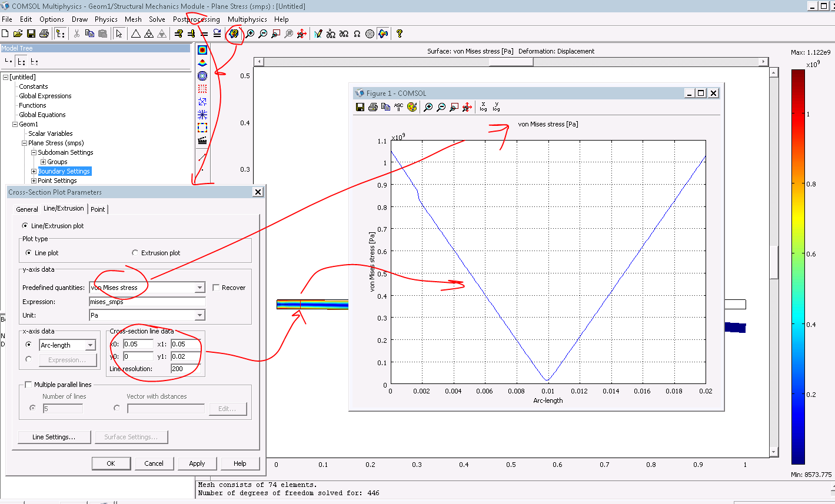Viewport: 835px width, 504px height.
Task: Open Line Settings dialog button
Action: coord(54,437)
